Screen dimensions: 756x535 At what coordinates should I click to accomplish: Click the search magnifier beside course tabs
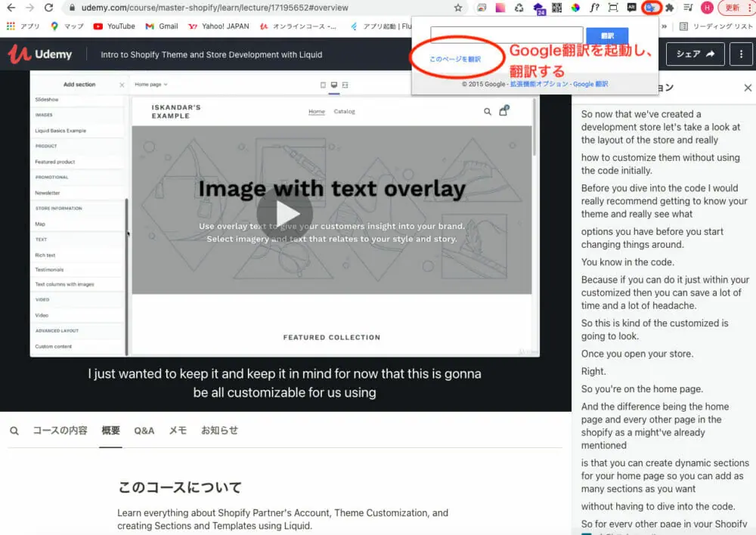coord(14,431)
